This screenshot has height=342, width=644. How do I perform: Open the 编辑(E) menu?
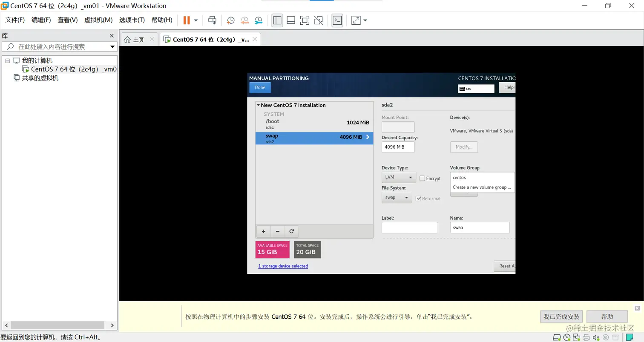pos(41,20)
